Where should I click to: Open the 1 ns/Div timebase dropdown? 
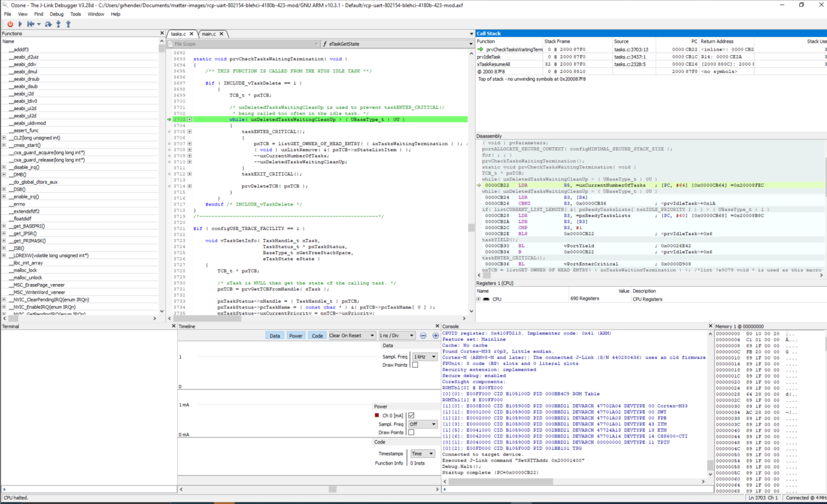coord(396,335)
